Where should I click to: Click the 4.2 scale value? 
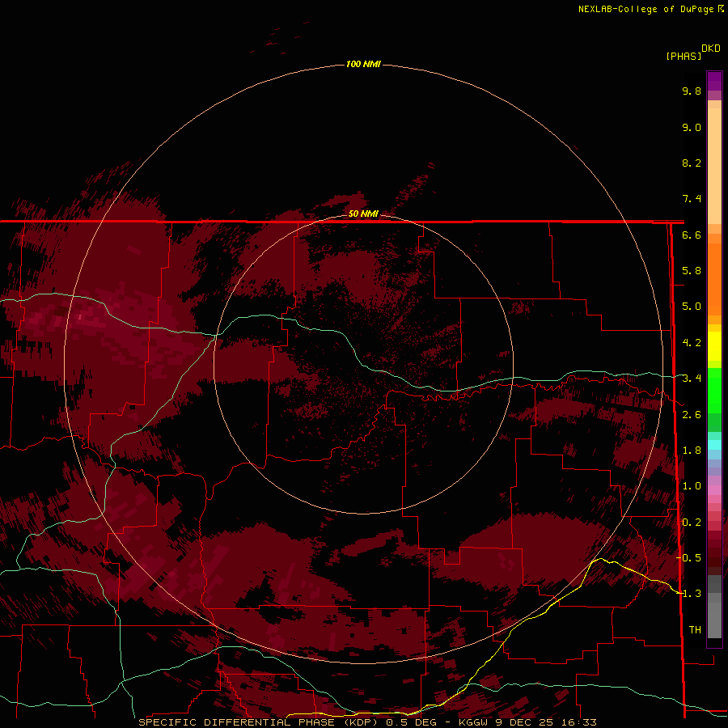coord(692,343)
